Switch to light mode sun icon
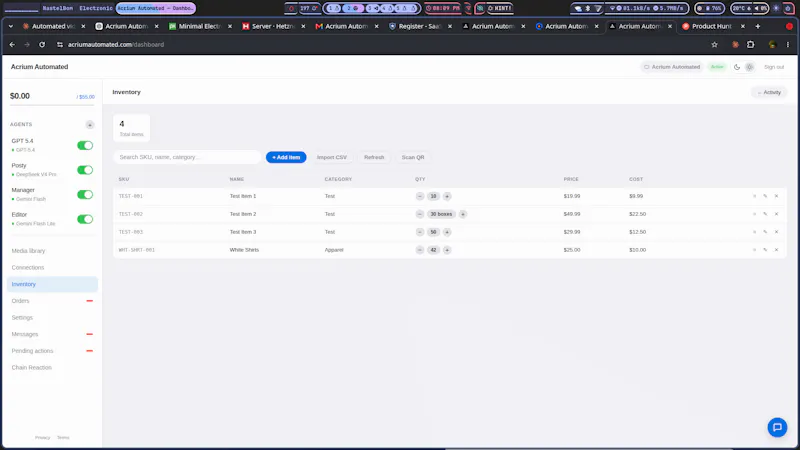This screenshot has height=450, width=800. click(749, 67)
